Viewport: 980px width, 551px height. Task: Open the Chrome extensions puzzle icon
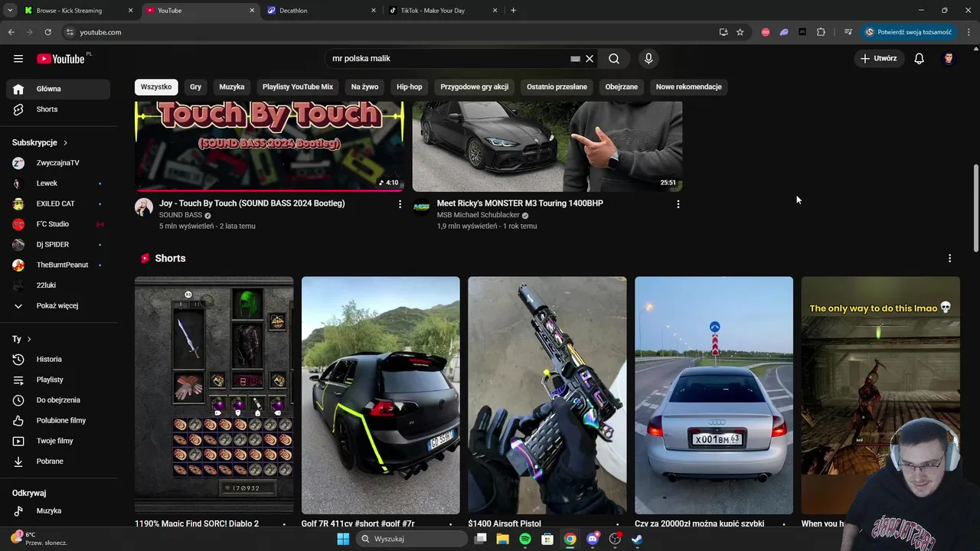[x=821, y=32]
